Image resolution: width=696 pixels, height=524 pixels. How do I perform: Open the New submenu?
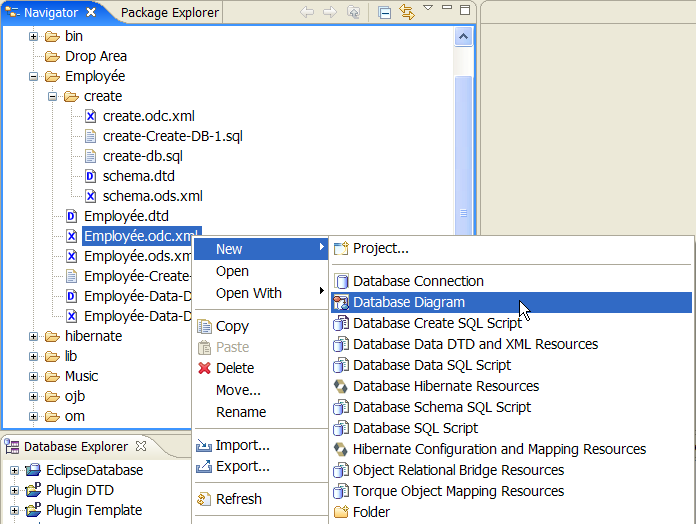click(261, 249)
